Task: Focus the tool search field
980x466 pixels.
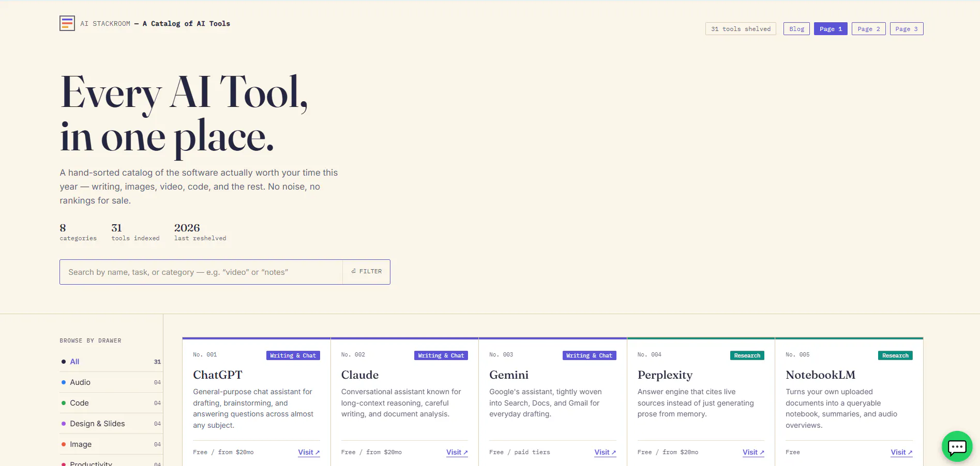Action: [x=201, y=272]
